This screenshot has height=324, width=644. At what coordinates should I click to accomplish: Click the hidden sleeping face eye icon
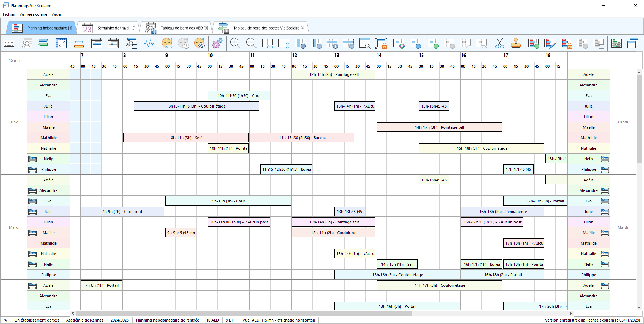pos(200,43)
